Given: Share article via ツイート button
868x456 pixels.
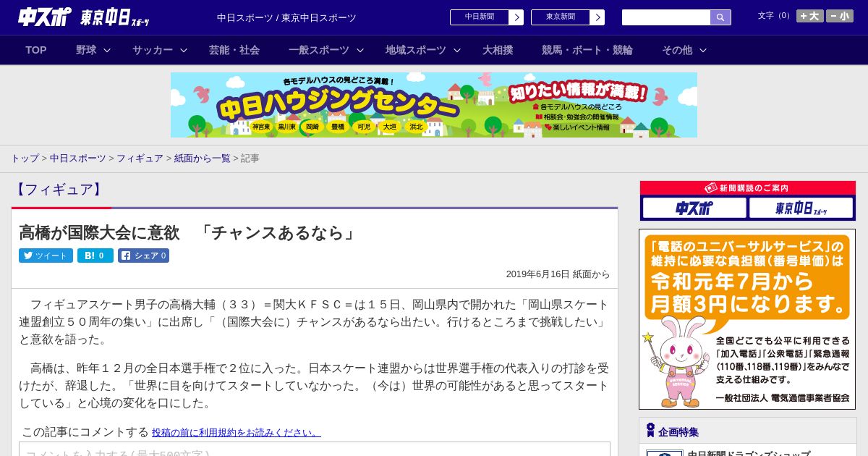Looking at the screenshot, I should [x=46, y=256].
